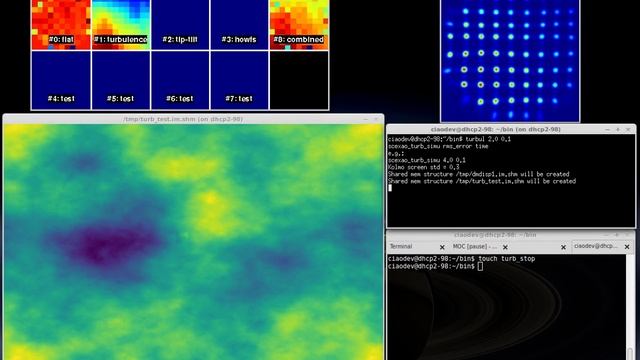The width and height of the screenshot is (640, 360).
Task: Close the Terminal tab
Action: (x=442, y=247)
